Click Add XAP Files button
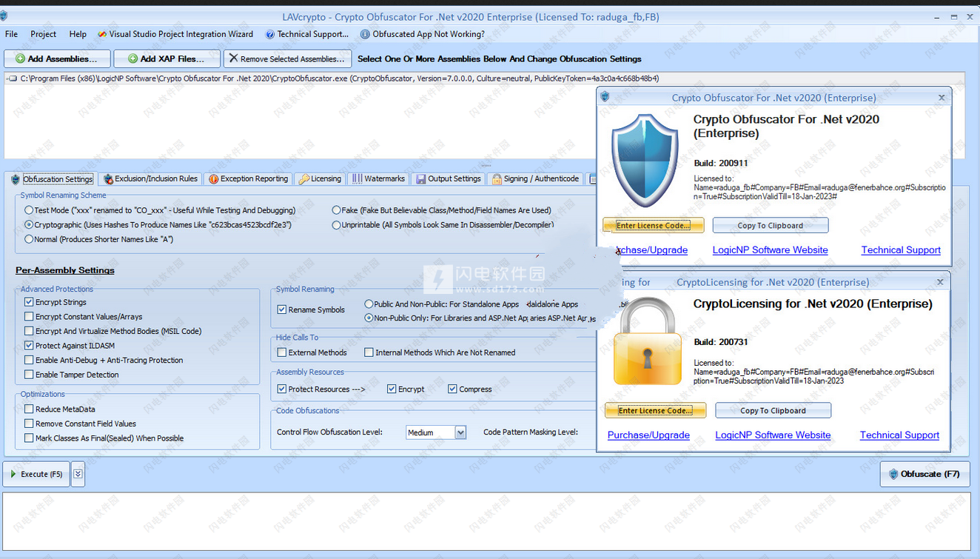This screenshot has height=559, width=980. pos(167,58)
